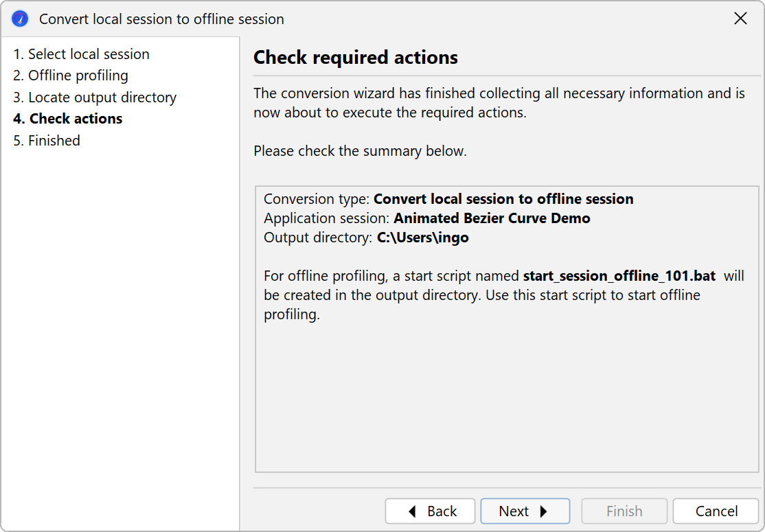Select step 1 Select local session
This screenshot has width=765, height=532.
coord(81,54)
